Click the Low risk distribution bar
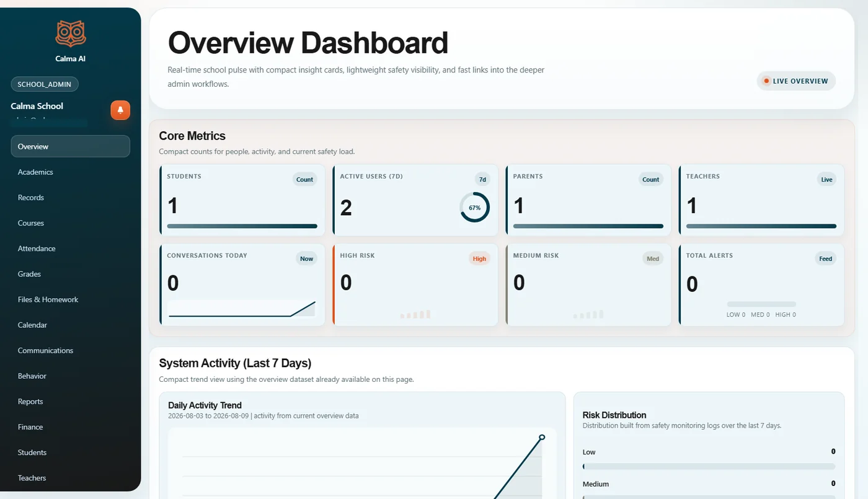Viewport: 868px width, 499px height. tap(709, 466)
